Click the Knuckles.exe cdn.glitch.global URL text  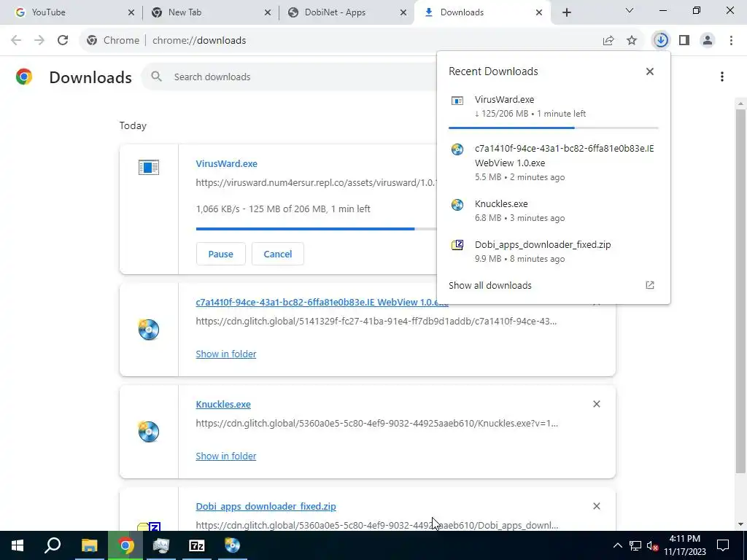click(x=376, y=424)
